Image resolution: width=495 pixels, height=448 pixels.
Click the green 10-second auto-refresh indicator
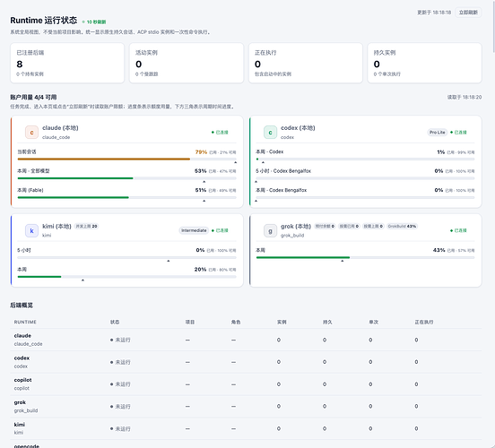click(x=94, y=22)
